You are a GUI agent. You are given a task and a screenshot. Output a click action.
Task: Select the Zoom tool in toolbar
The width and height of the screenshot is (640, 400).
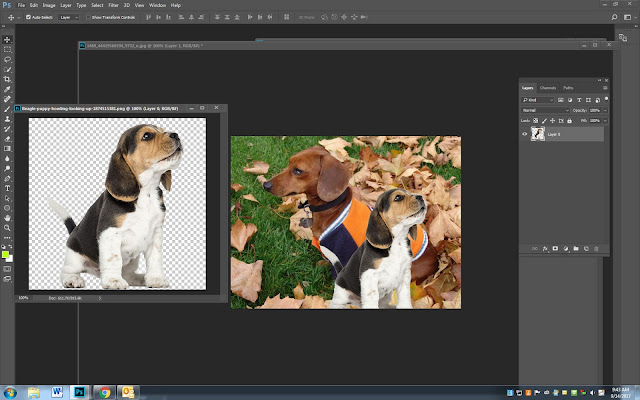click(x=7, y=227)
